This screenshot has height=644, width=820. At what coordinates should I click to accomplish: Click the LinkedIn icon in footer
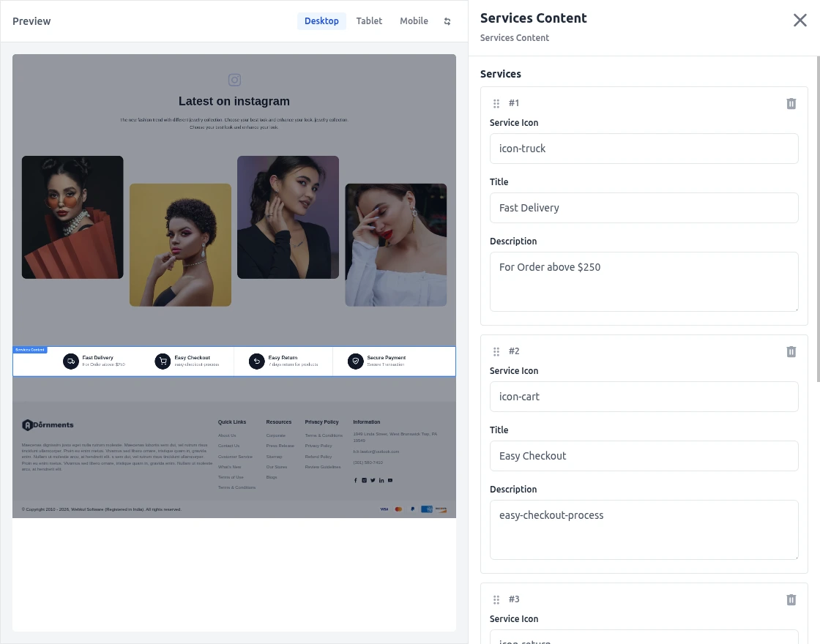click(x=381, y=480)
